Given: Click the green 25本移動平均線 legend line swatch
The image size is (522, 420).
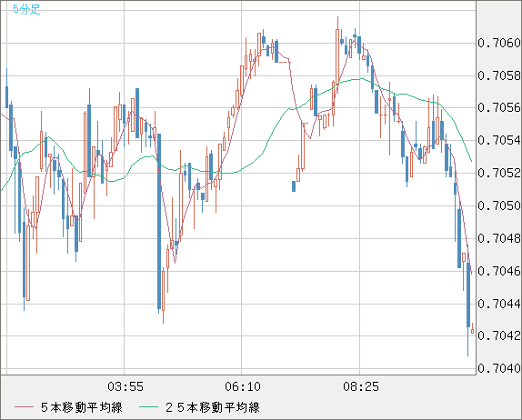Looking at the screenshot, I should pos(148,407).
